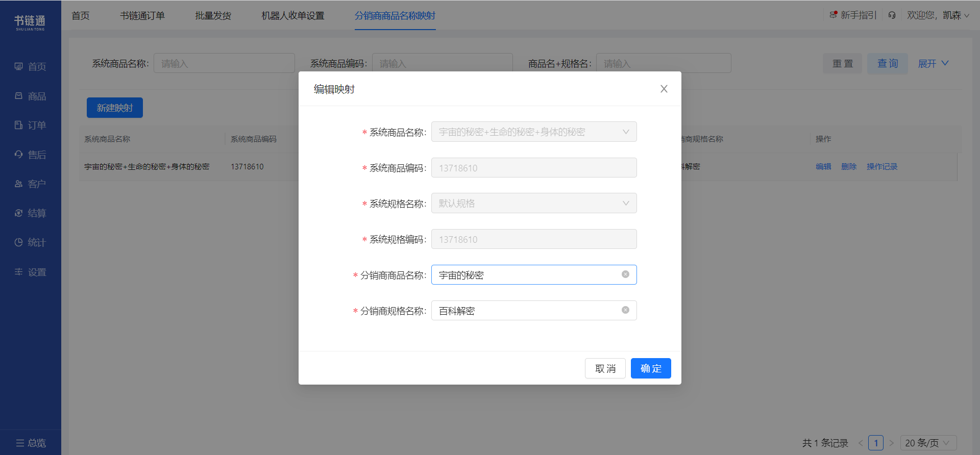Clear the 分销商规格名称 field with its clear icon
This screenshot has height=455, width=980.
point(625,310)
